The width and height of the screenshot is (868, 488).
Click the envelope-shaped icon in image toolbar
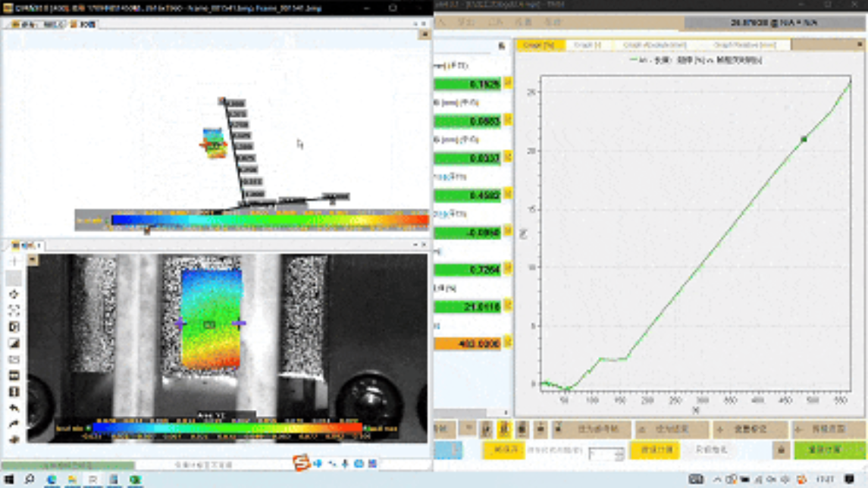click(14, 360)
